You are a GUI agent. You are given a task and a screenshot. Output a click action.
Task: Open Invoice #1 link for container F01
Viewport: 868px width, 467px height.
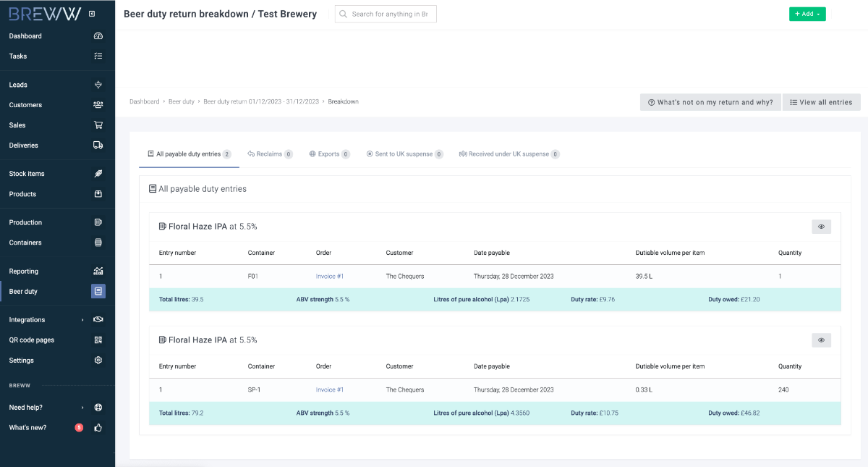[329, 277]
